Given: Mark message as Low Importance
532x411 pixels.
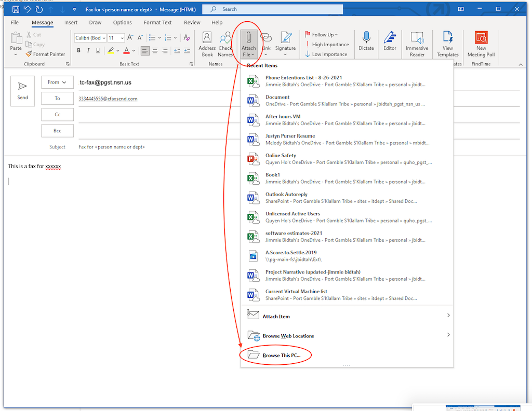Looking at the screenshot, I should point(326,54).
